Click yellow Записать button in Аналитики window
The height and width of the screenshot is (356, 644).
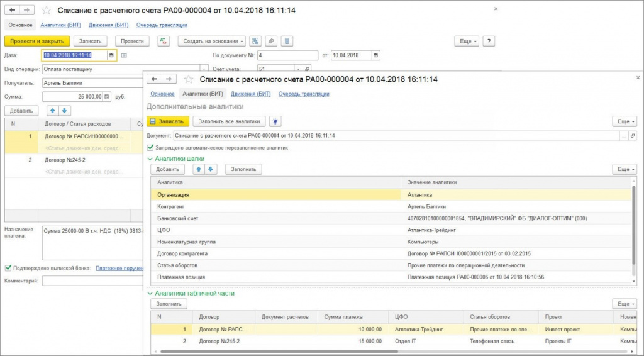pos(168,121)
